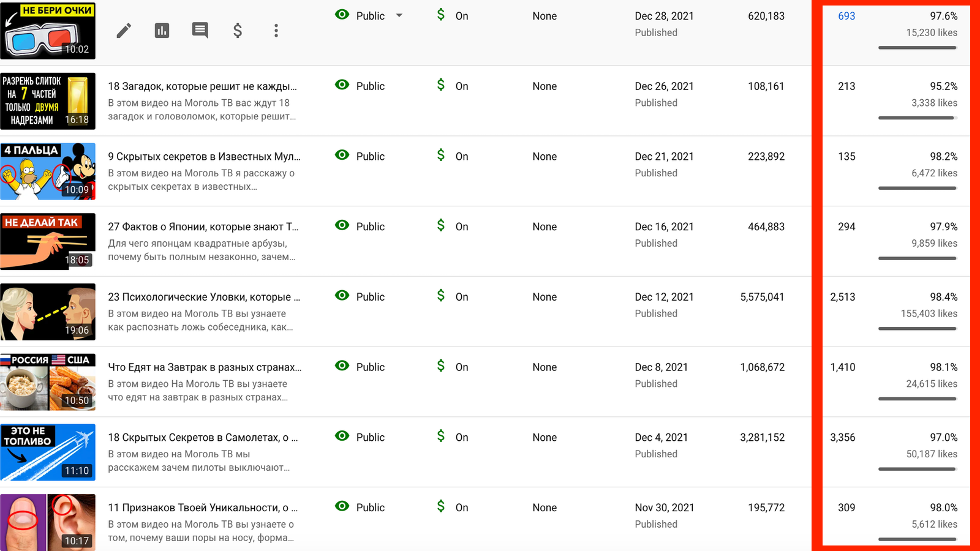Click the eye icon for Nov 30 video

(x=342, y=506)
